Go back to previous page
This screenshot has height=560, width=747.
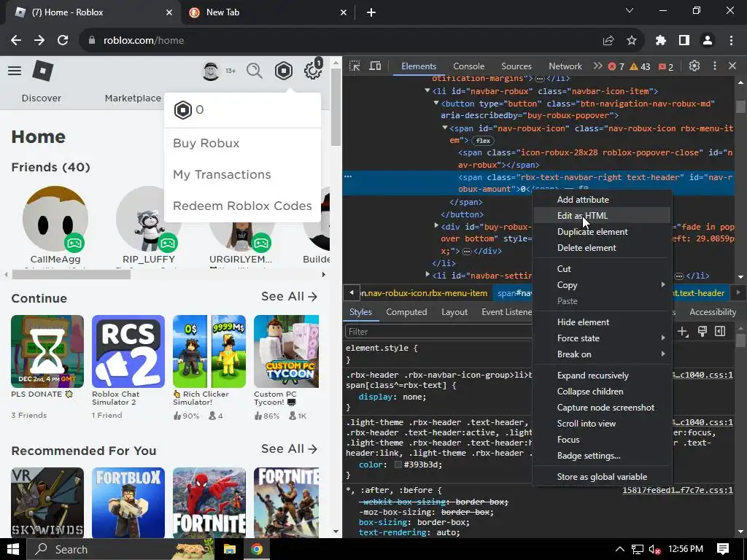pyautogui.click(x=16, y=41)
